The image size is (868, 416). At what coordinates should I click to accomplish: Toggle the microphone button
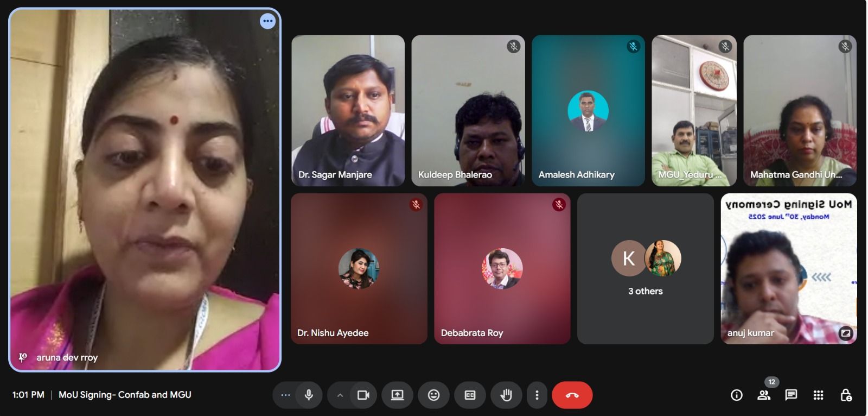309,395
